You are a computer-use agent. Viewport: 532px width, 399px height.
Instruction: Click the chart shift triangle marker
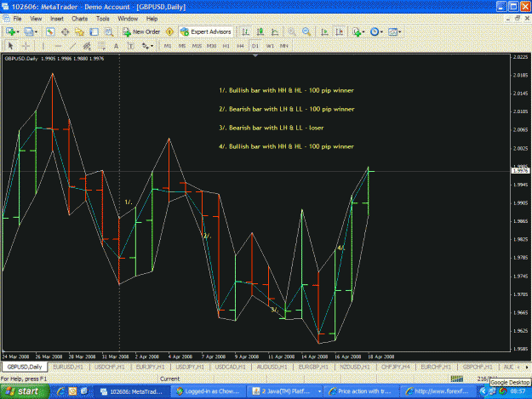pyautogui.click(x=255, y=55)
